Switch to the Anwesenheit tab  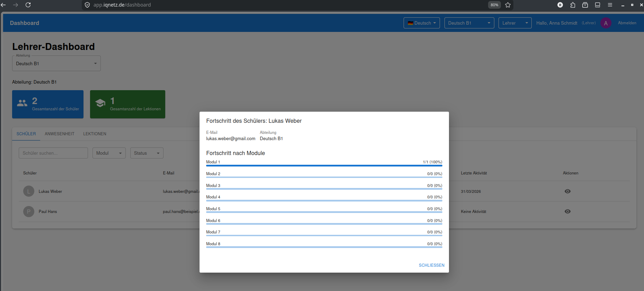click(x=60, y=134)
